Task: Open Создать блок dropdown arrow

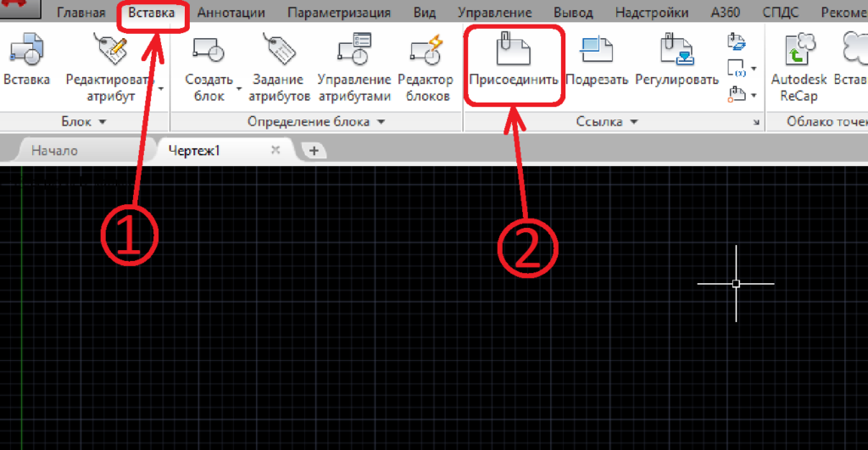Action: 239,88
